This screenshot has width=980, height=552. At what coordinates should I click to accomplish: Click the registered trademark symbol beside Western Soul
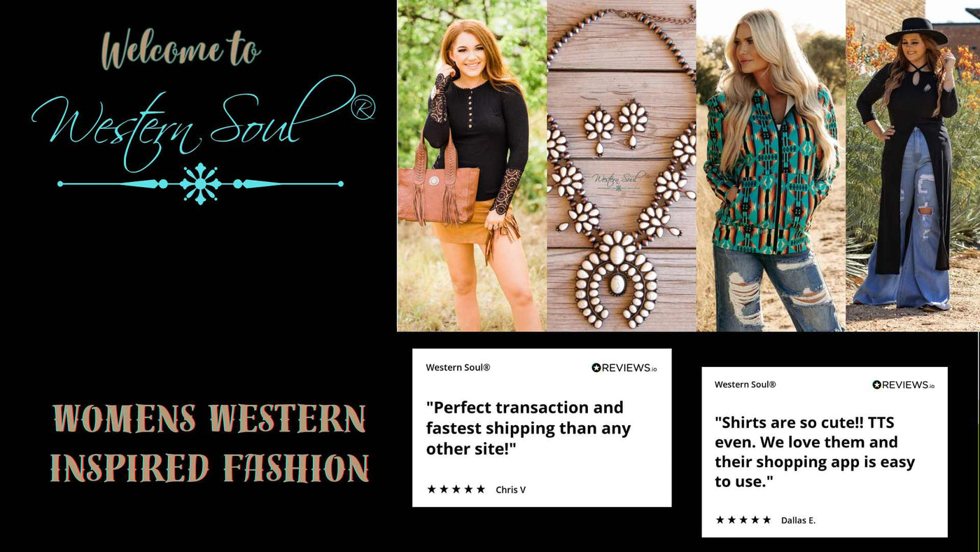point(363,107)
